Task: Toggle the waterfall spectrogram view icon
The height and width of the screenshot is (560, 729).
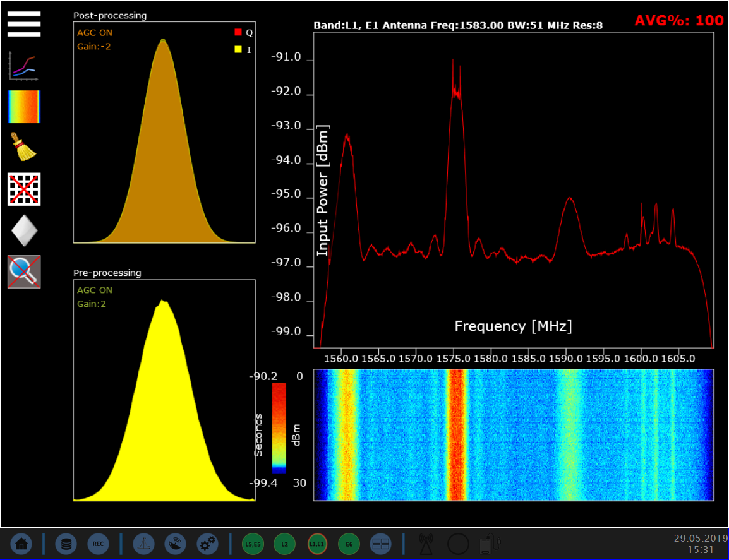Action: (24, 107)
